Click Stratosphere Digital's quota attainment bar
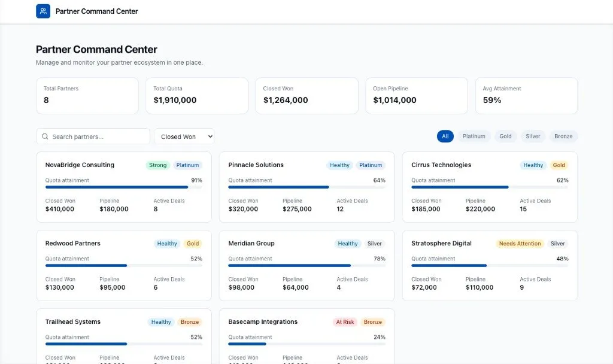Viewport: 613px width, 364px height. 490,265
